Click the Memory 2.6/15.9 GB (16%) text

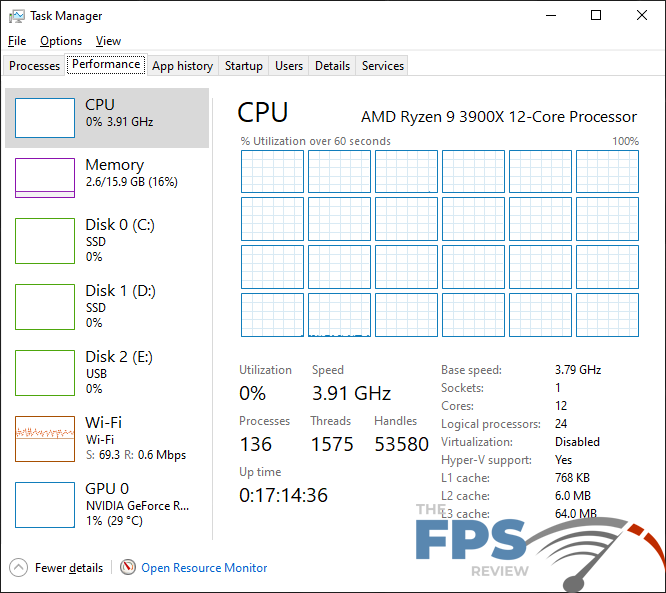pyautogui.click(x=132, y=182)
